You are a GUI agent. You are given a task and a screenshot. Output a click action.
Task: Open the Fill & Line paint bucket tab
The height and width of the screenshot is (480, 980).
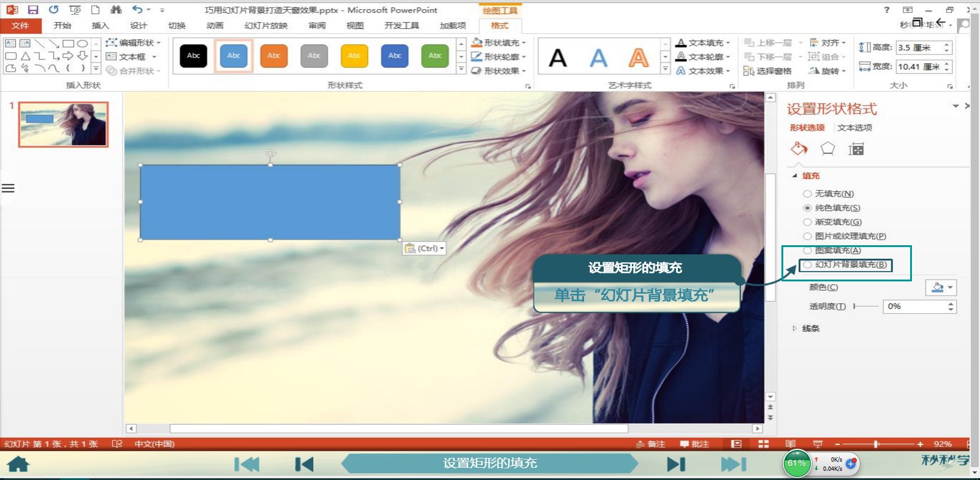tap(799, 148)
